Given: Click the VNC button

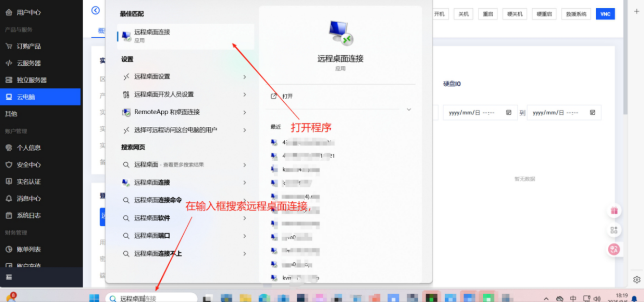Looking at the screenshot, I should pyautogui.click(x=605, y=14).
